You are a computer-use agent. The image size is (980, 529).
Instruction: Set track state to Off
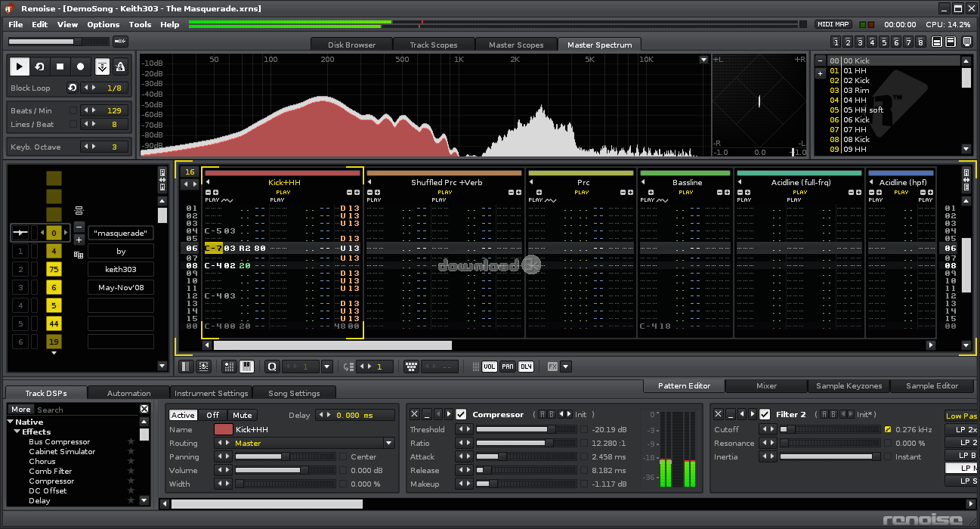[x=213, y=415]
